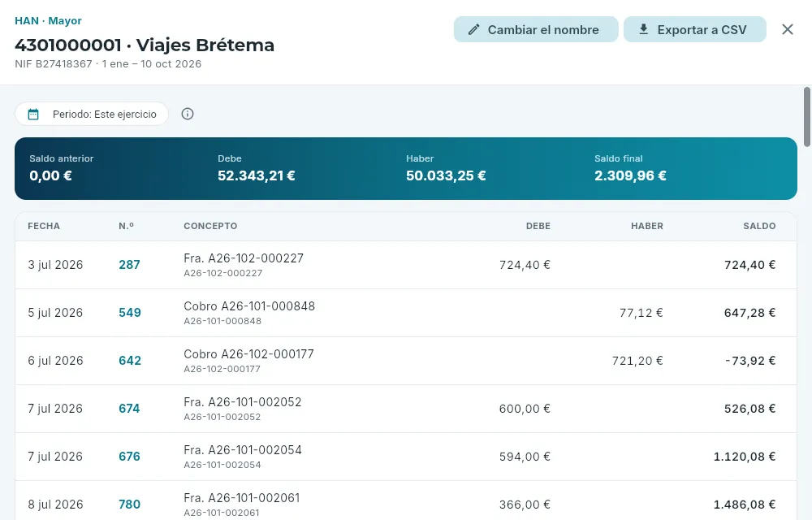Screen dimensions: 812x520
Task: Click the balance 1.120,08 €
Action: pos(745,457)
